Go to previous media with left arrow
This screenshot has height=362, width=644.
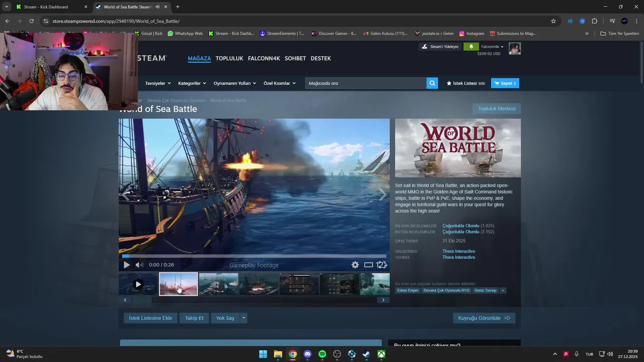[x=126, y=195]
